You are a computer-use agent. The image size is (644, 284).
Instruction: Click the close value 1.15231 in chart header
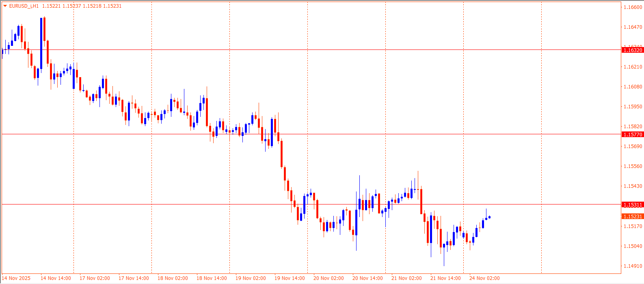[112, 6]
